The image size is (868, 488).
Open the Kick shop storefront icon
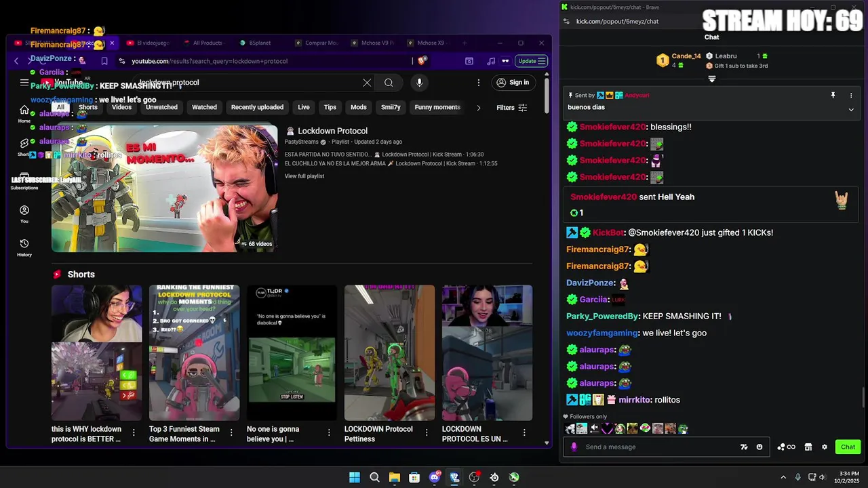[x=808, y=447]
